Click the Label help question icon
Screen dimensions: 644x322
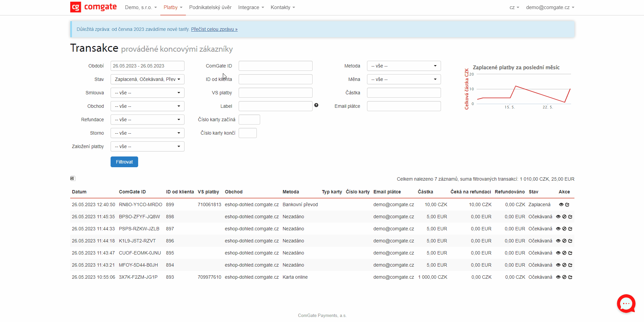coord(316,105)
